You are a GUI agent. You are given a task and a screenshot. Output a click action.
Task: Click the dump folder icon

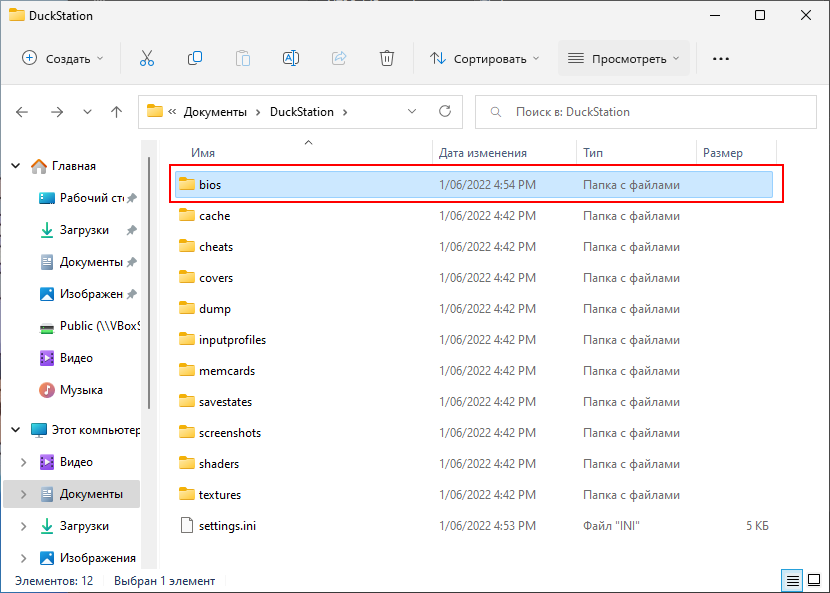187,308
